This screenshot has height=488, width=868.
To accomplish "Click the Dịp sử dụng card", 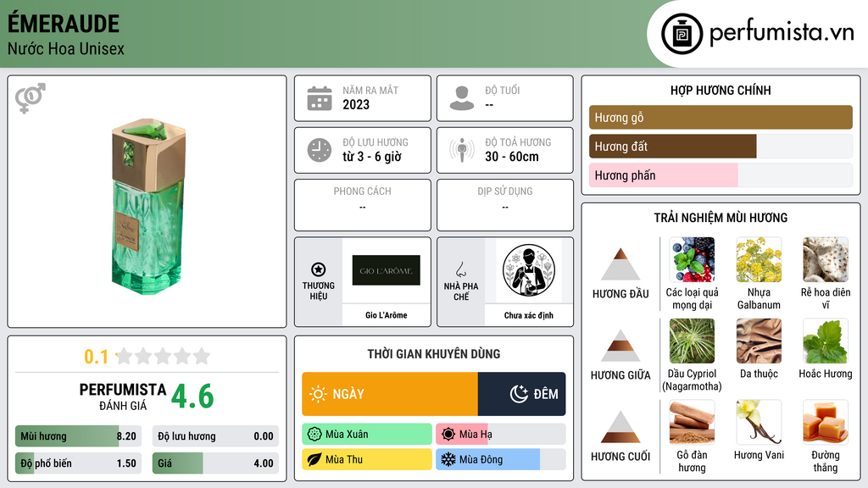I will 505,205.
